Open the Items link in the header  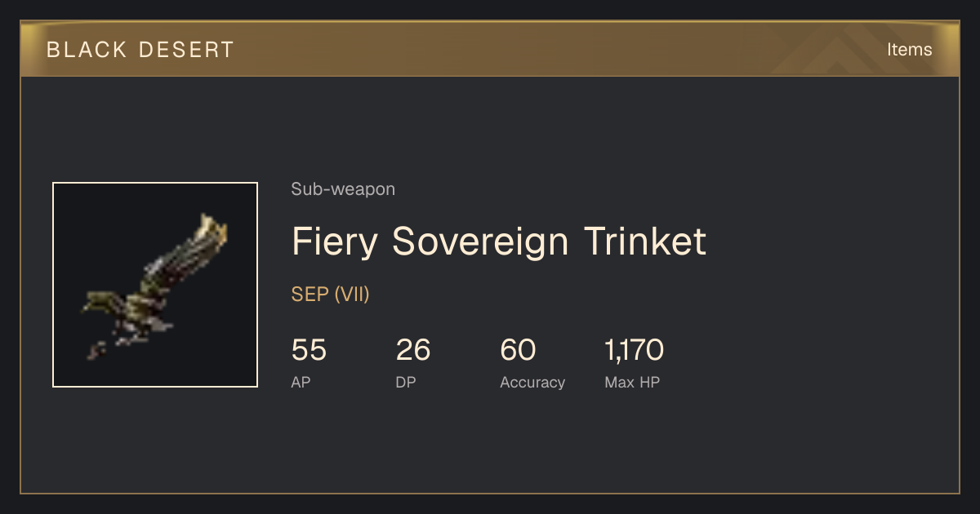(x=909, y=49)
